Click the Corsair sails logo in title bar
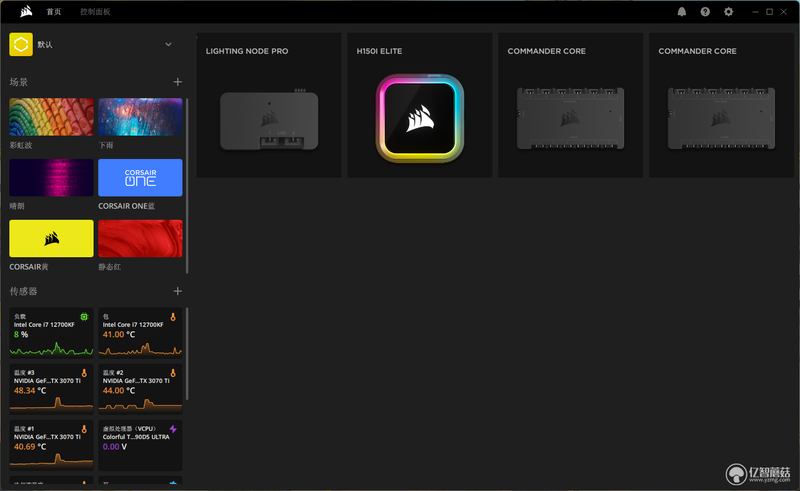The width and height of the screenshot is (800, 491). pyautogui.click(x=26, y=11)
